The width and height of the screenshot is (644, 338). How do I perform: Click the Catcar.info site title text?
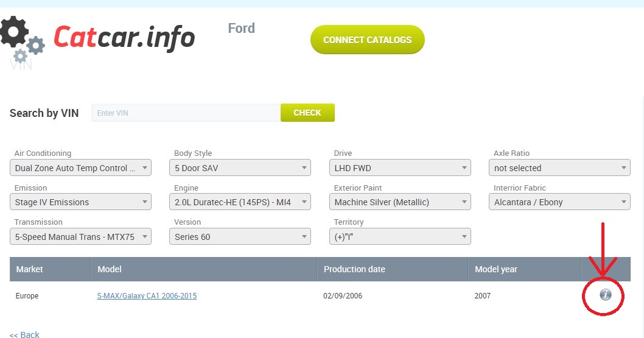(x=124, y=38)
